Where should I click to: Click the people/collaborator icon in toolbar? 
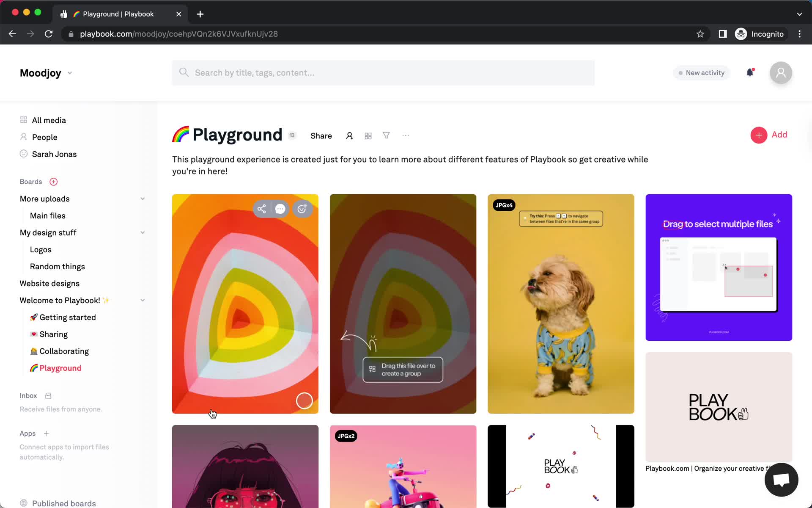349,135
